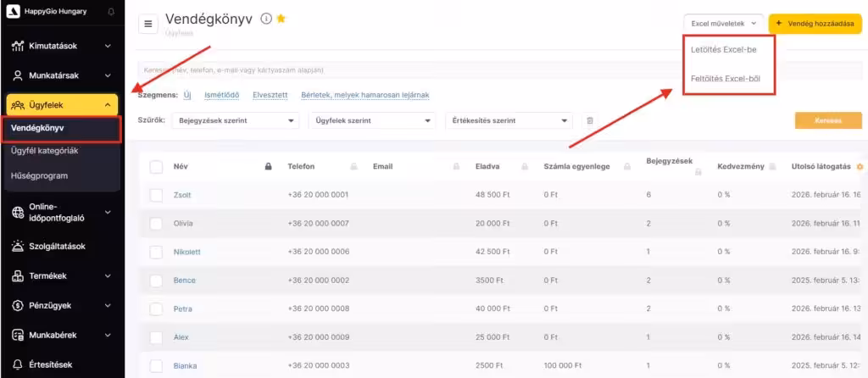Open the Értékesítés szerint filter dropdown
868x378 pixels.
point(510,121)
